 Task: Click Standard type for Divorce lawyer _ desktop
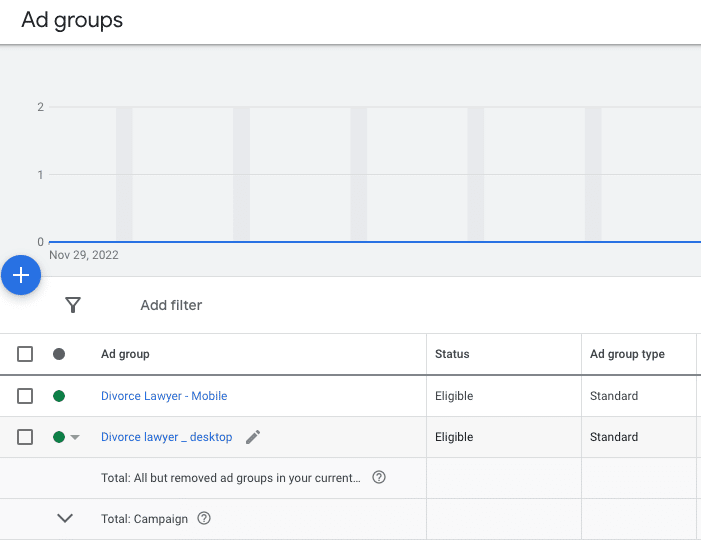614,437
